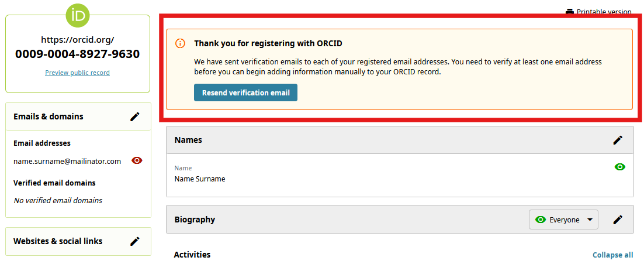Click the ORCID iD number 0009-0004-8927-9630
This screenshot has height=264, width=644.
click(77, 54)
